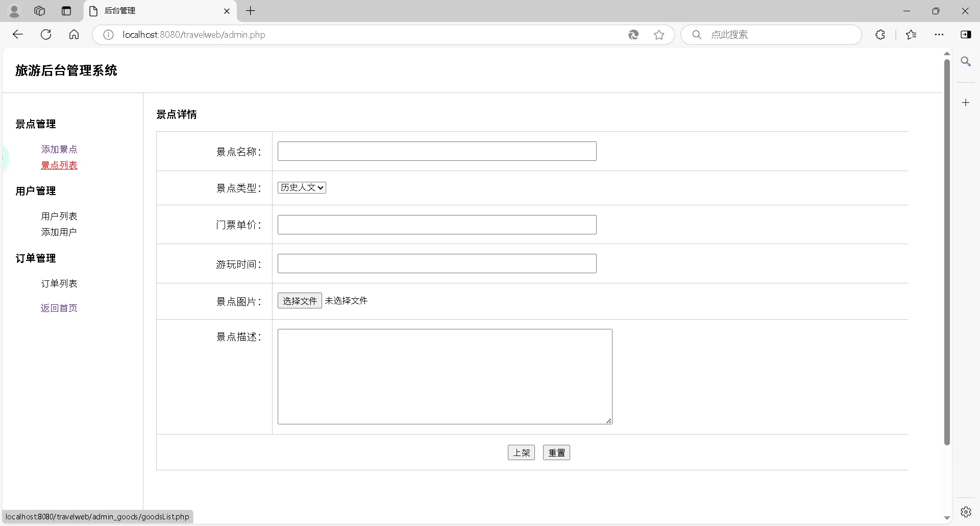
Task: Select the 后台管理 browser tab
Action: click(153, 11)
